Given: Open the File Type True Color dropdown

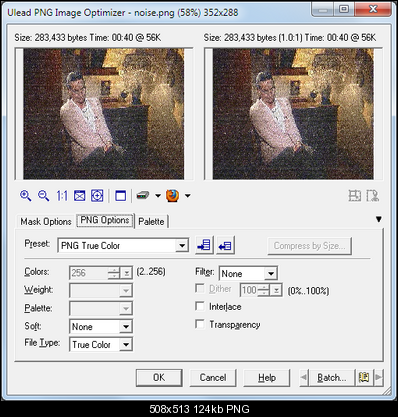Looking at the screenshot, I should point(101,344).
